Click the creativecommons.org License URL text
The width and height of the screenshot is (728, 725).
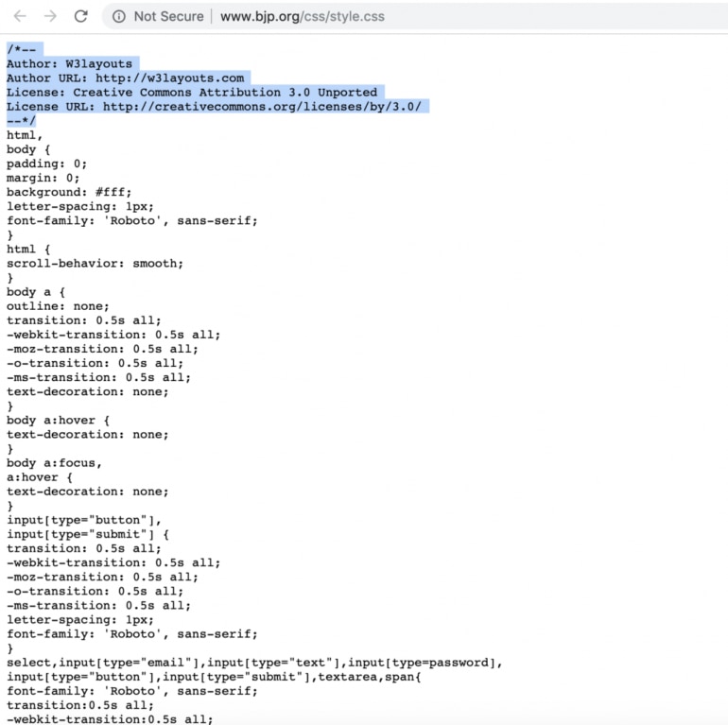tap(262, 106)
